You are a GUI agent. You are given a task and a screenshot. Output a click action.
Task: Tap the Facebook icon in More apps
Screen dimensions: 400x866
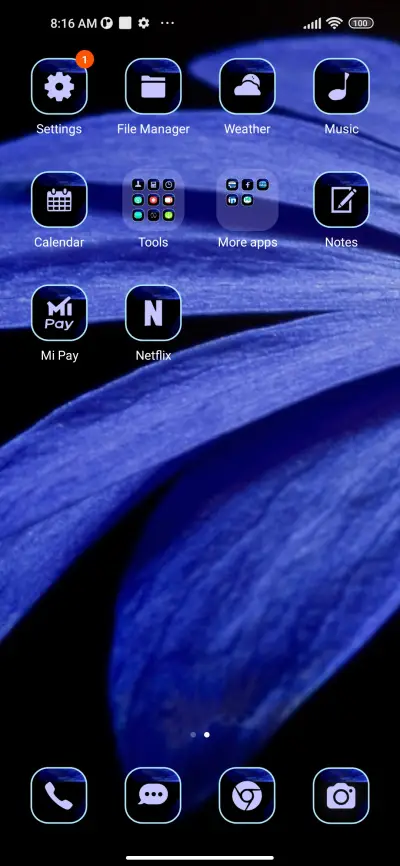point(247,185)
